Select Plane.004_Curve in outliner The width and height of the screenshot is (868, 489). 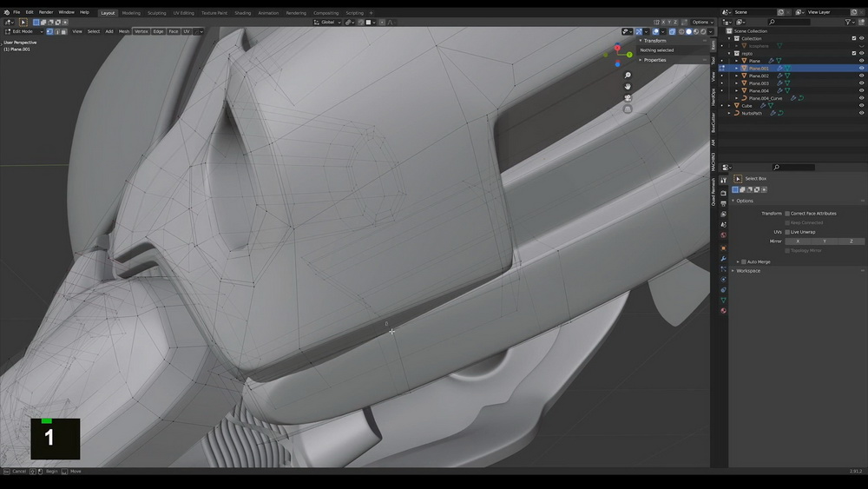click(766, 98)
